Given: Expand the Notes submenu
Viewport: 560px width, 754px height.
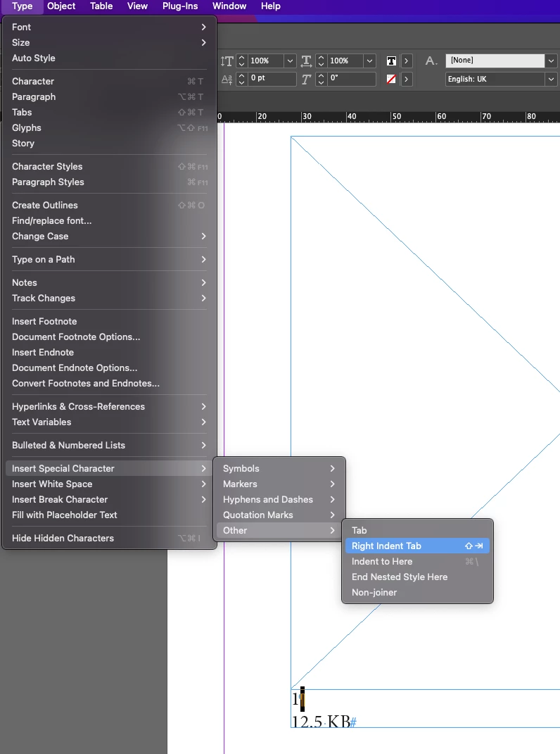Looking at the screenshot, I should [x=109, y=283].
